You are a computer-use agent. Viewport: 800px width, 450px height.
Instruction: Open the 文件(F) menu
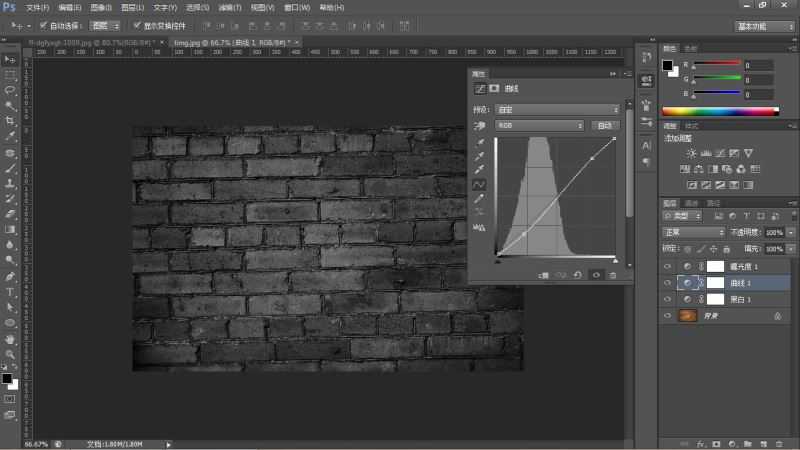tap(37, 7)
